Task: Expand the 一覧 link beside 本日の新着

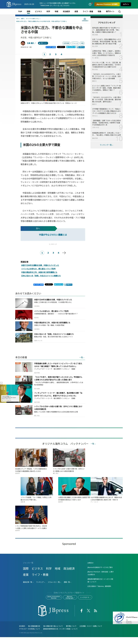Action: pos(82,358)
